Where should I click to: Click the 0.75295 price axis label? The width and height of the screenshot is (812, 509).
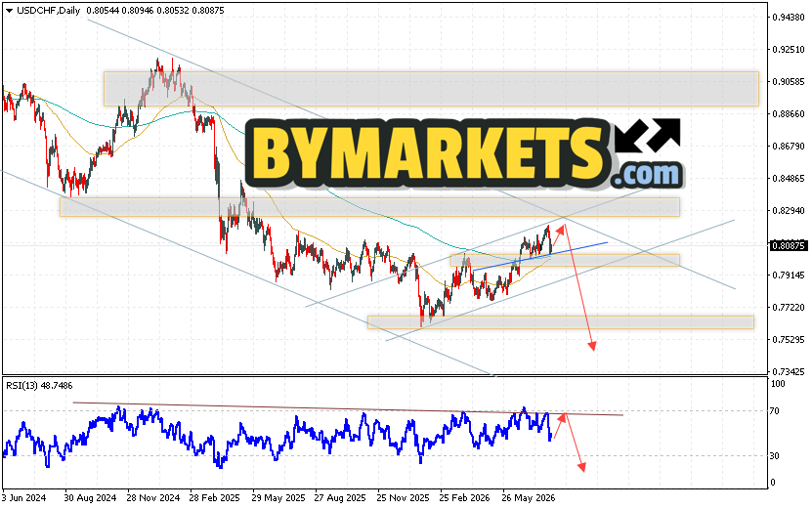click(789, 340)
